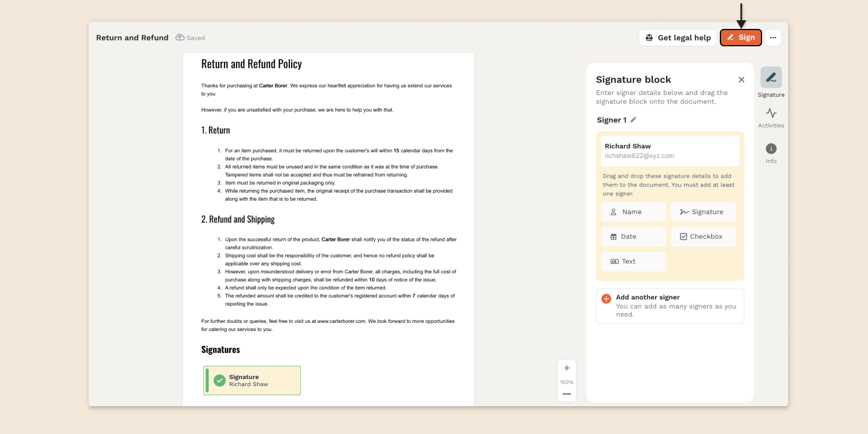Screen dimensions: 868x434
Task: Select the Richard Shaw signer details card
Action: 670,150
